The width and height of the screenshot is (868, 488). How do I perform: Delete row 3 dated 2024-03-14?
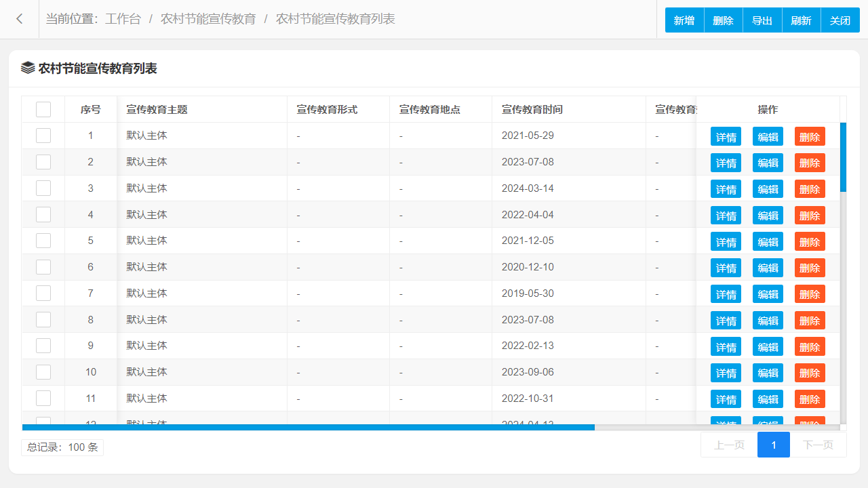810,189
